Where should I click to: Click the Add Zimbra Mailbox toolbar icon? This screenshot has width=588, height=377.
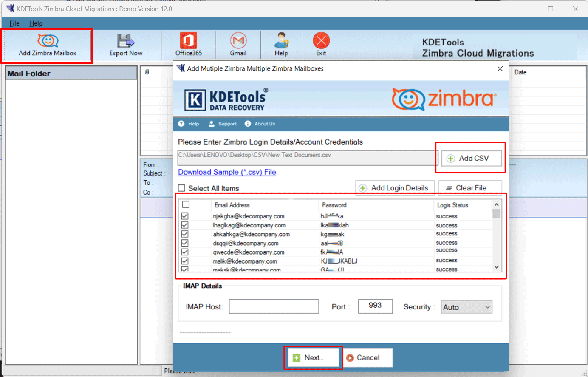(x=48, y=41)
